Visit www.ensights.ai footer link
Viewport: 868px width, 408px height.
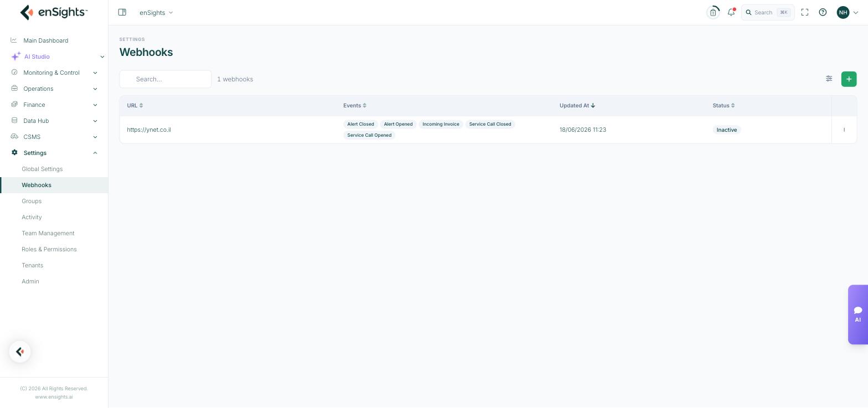pos(54,397)
